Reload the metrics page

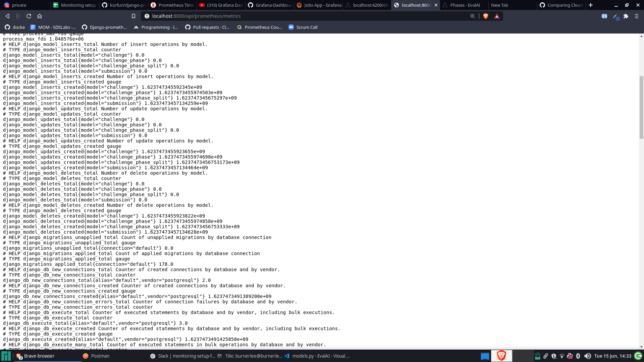click(29, 16)
